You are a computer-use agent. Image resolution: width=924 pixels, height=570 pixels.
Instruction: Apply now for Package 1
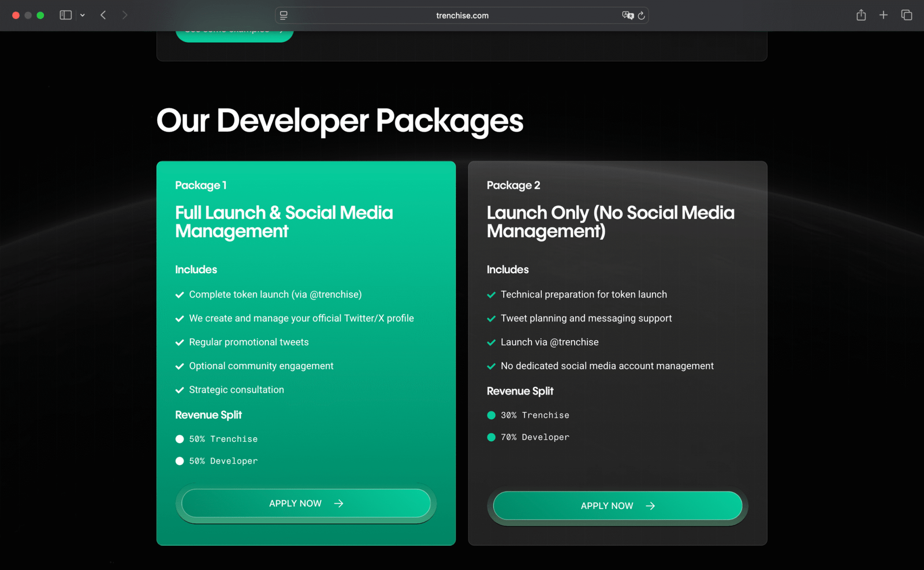[306, 504]
